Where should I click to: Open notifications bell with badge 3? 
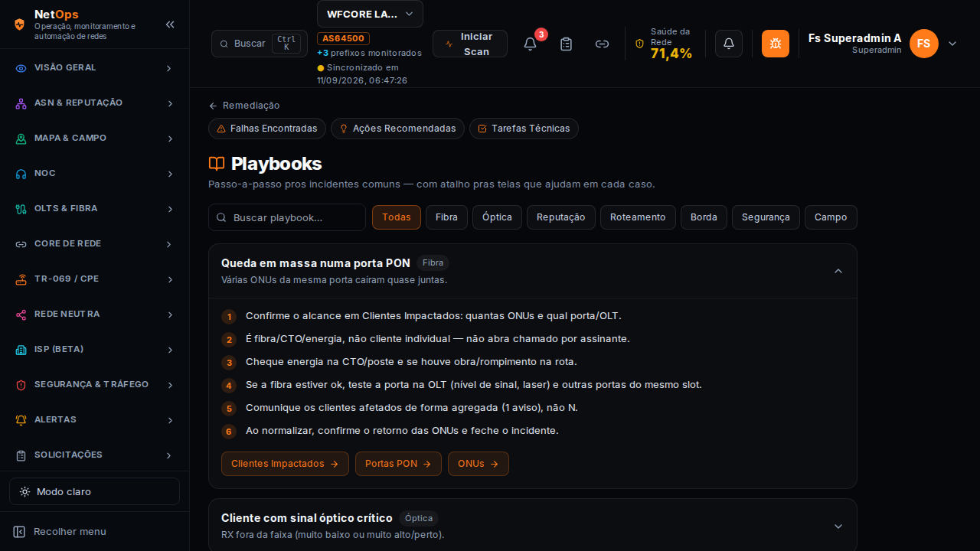(530, 44)
